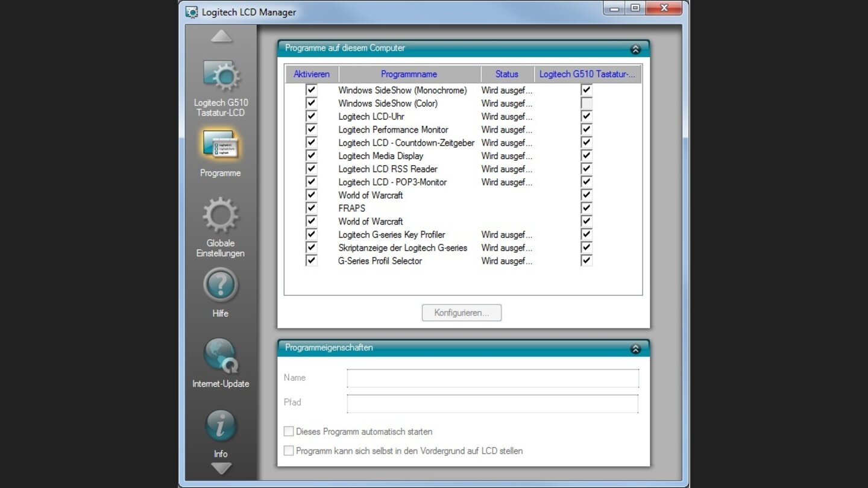The height and width of the screenshot is (488, 868).
Task: Sort by the Programmname column header
Action: (409, 74)
